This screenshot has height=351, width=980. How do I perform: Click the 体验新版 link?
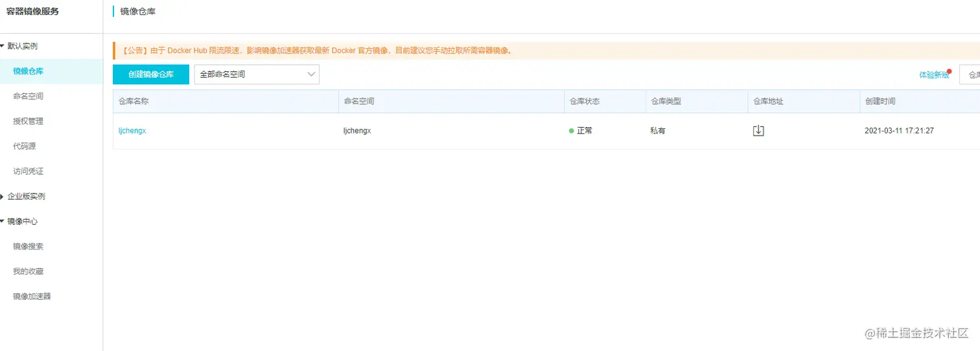(x=934, y=75)
